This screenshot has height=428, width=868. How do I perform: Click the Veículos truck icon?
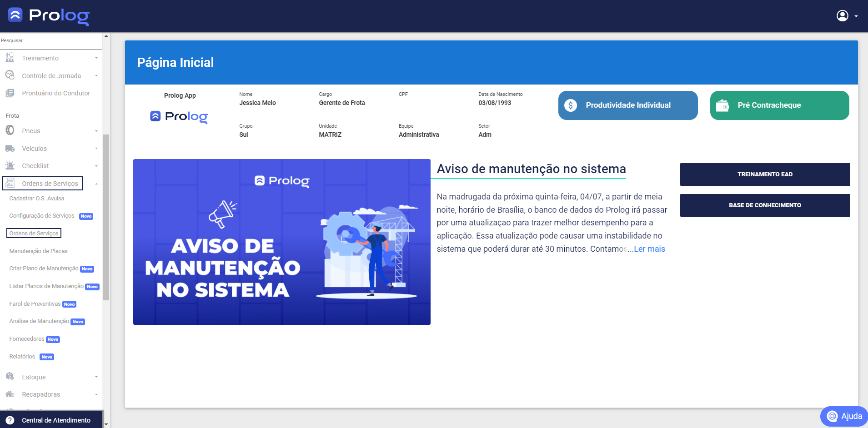tap(10, 149)
